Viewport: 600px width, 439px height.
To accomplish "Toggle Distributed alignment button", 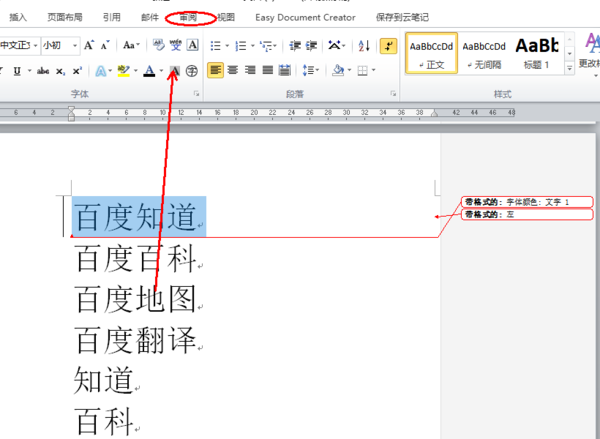I will [x=285, y=70].
